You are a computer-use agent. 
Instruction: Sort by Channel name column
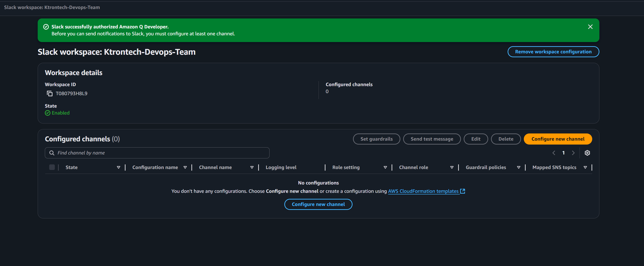[x=252, y=167]
